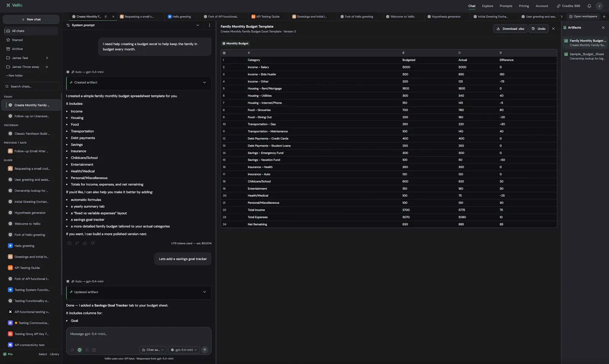Click Select at sidebar bottom
609x364 pixels.
[43, 354]
